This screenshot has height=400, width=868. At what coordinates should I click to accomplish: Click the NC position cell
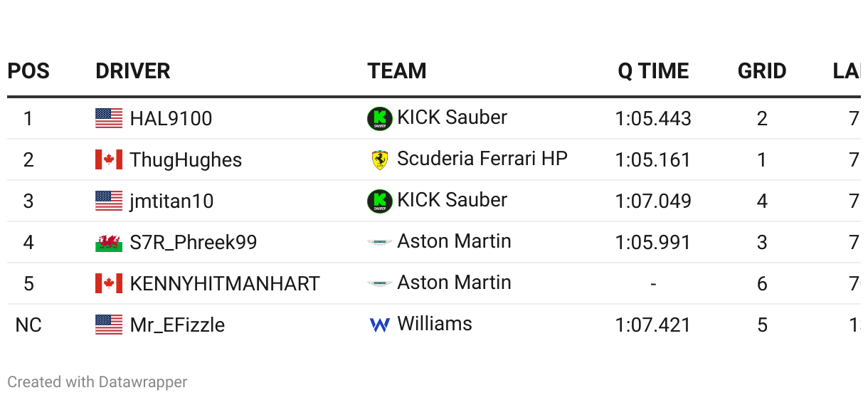click(28, 325)
